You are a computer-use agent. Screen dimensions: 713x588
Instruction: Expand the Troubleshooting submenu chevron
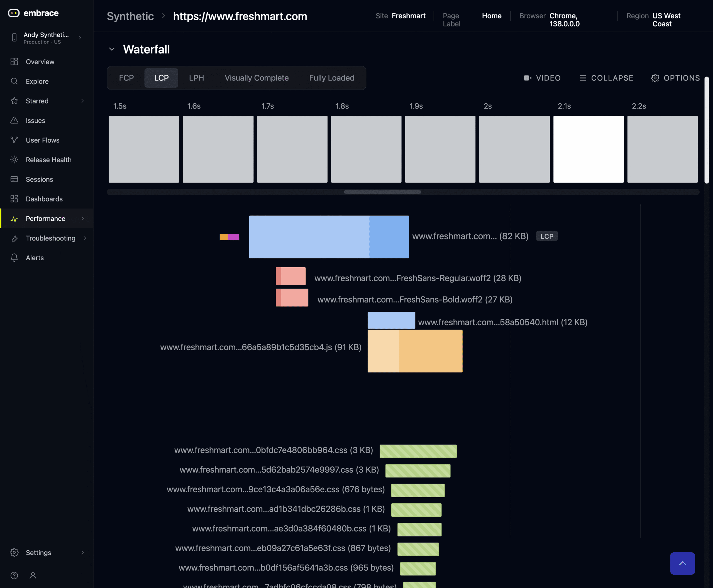(85, 238)
